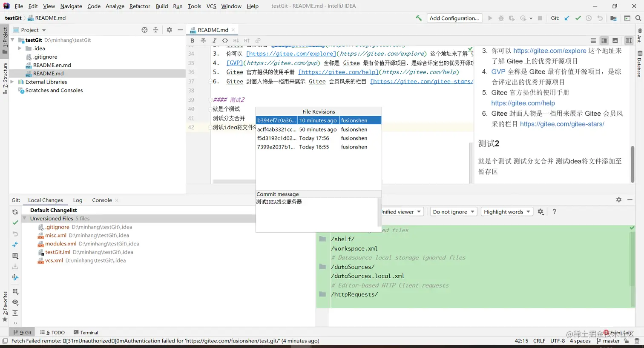Close the Console tab in Git panel
Screen dimensions: 644x348
(117, 200)
